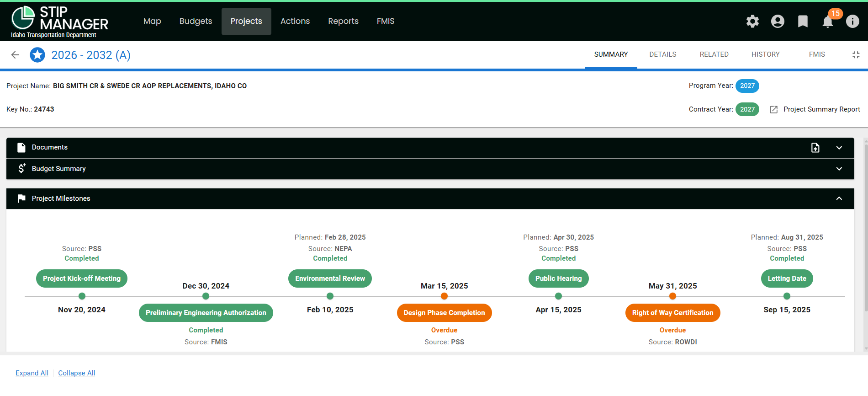Open the Reports menu
868x396 pixels.
click(x=343, y=21)
